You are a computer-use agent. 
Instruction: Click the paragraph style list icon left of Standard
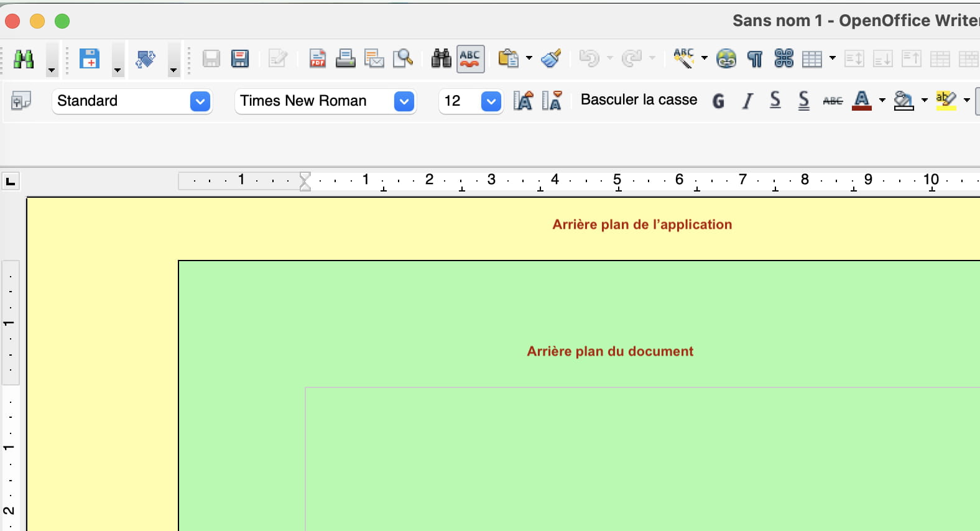click(21, 101)
